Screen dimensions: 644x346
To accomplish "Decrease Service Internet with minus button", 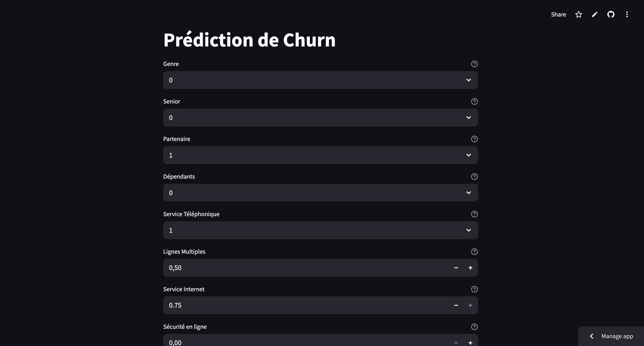I will (456, 305).
